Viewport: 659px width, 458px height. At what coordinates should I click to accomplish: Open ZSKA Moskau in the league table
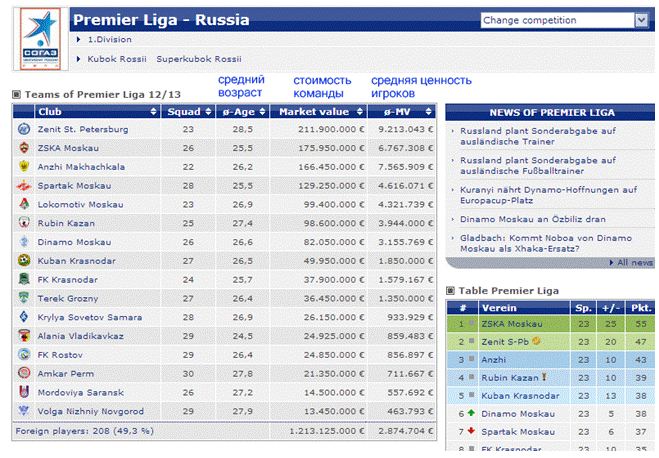[511, 324]
